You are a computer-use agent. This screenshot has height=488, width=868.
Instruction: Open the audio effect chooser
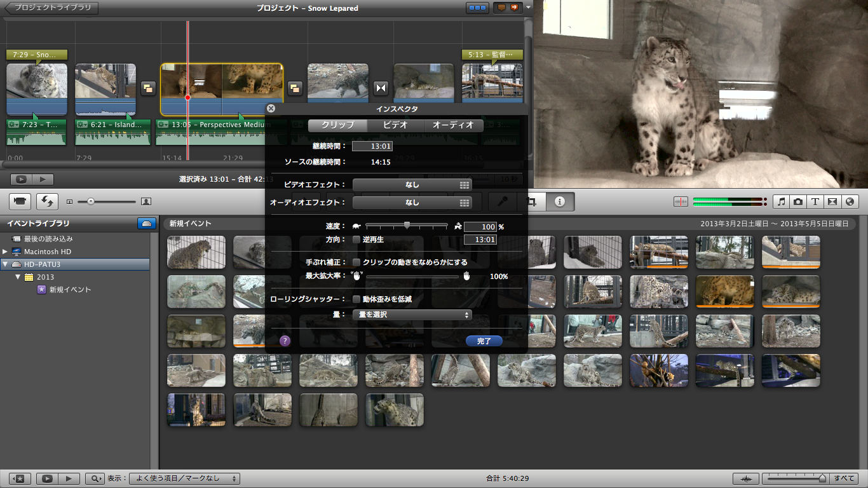coord(412,203)
